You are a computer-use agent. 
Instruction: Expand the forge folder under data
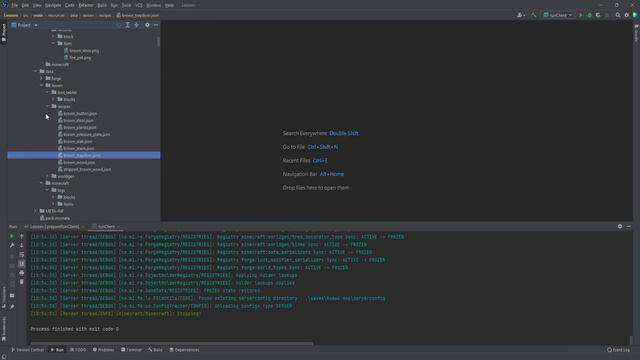[x=41, y=78]
